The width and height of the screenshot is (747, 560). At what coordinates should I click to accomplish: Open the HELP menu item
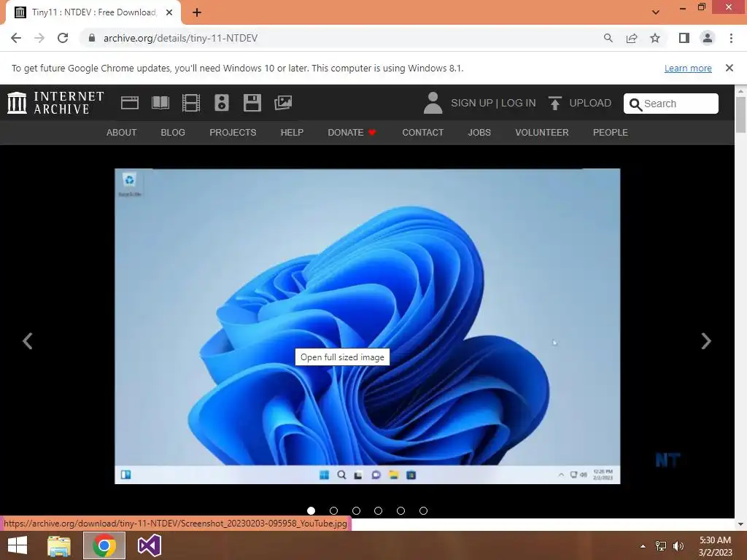(292, 133)
